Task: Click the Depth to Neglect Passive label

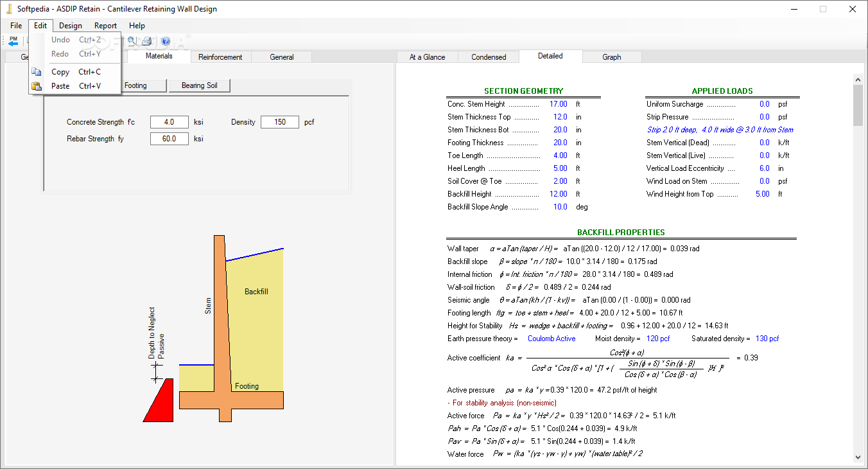Action: click(157, 332)
